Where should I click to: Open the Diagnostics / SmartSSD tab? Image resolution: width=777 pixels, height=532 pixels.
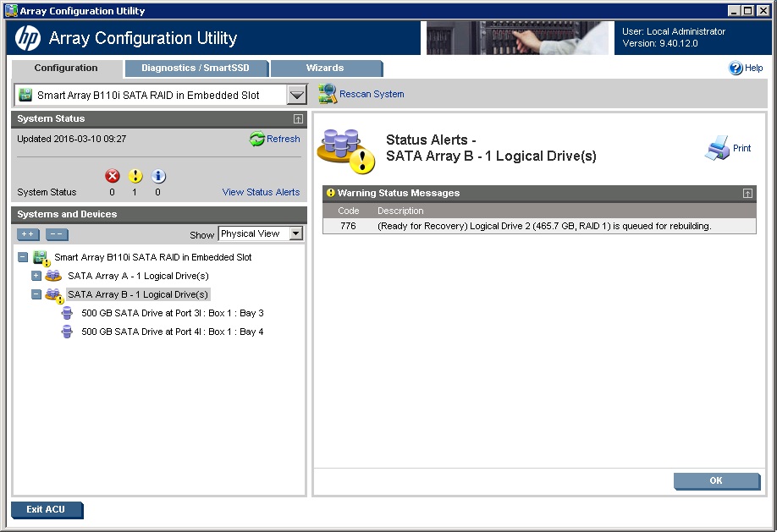[196, 69]
